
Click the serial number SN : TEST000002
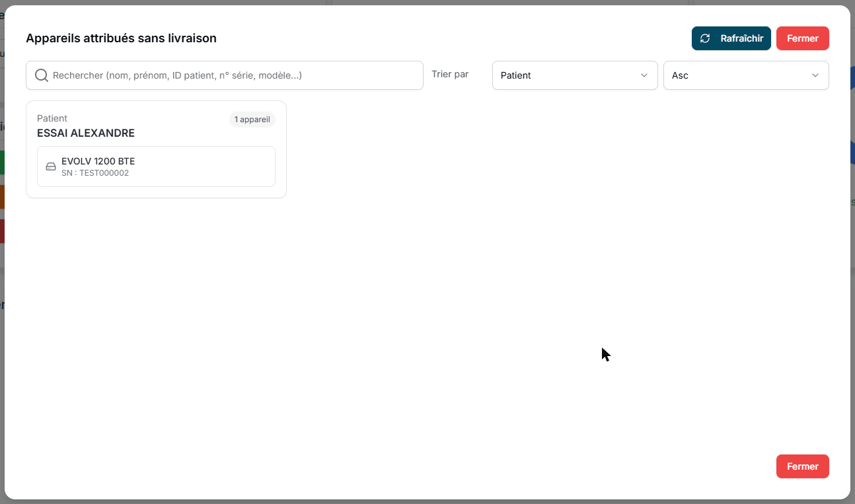[x=95, y=173]
